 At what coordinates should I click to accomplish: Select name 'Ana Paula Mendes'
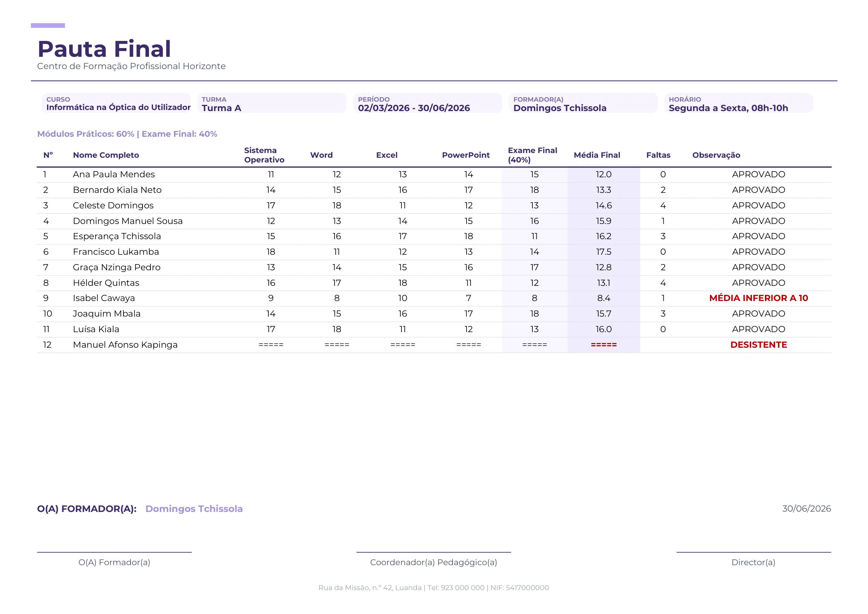pyautogui.click(x=114, y=174)
